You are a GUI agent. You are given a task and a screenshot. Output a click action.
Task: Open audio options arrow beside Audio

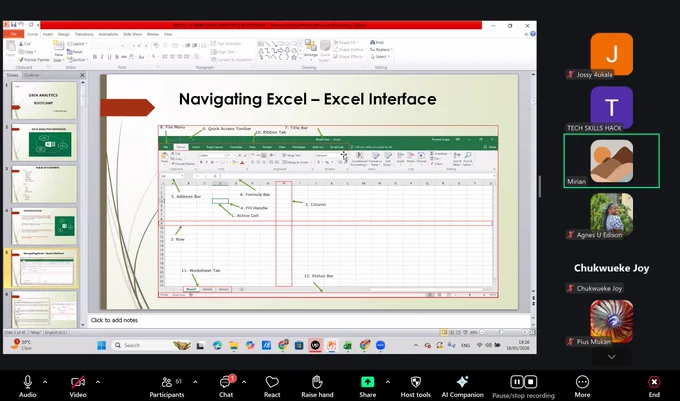tap(45, 382)
